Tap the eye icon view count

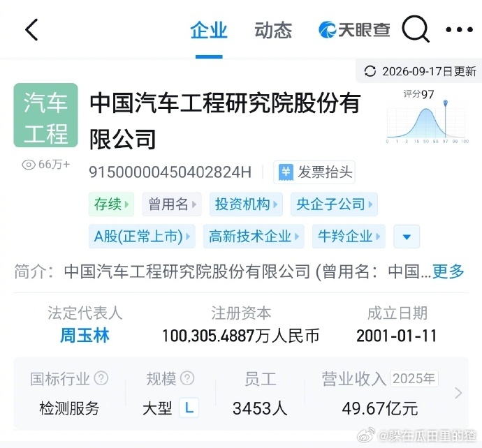[x=29, y=165]
